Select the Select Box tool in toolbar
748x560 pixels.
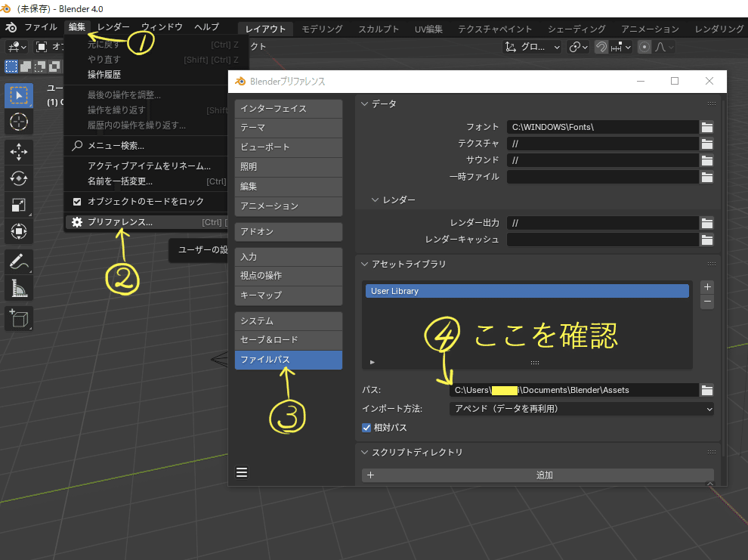[19, 95]
